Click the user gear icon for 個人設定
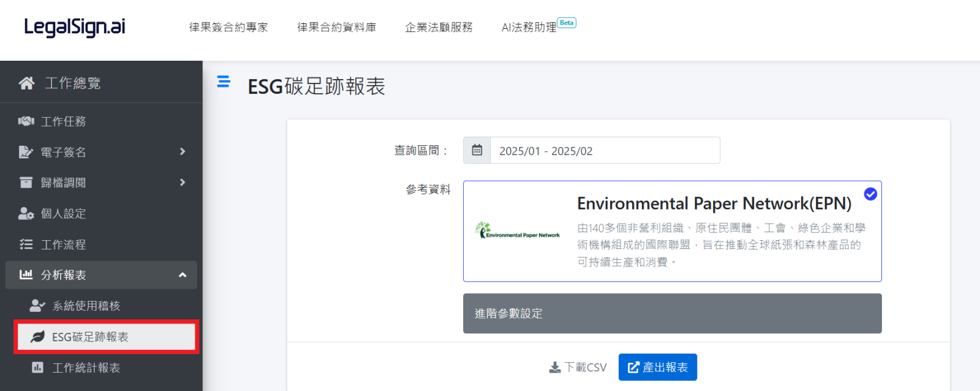This screenshot has width=980, height=391. 26,213
